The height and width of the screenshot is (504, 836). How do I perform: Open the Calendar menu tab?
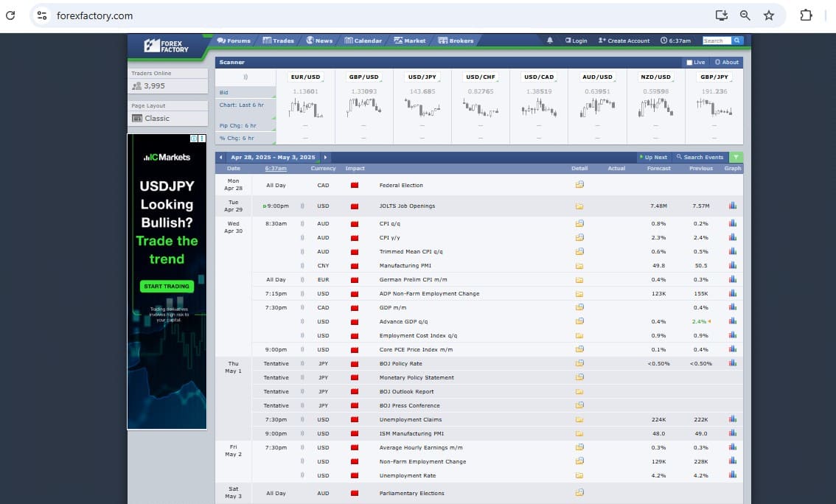coord(363,41)
